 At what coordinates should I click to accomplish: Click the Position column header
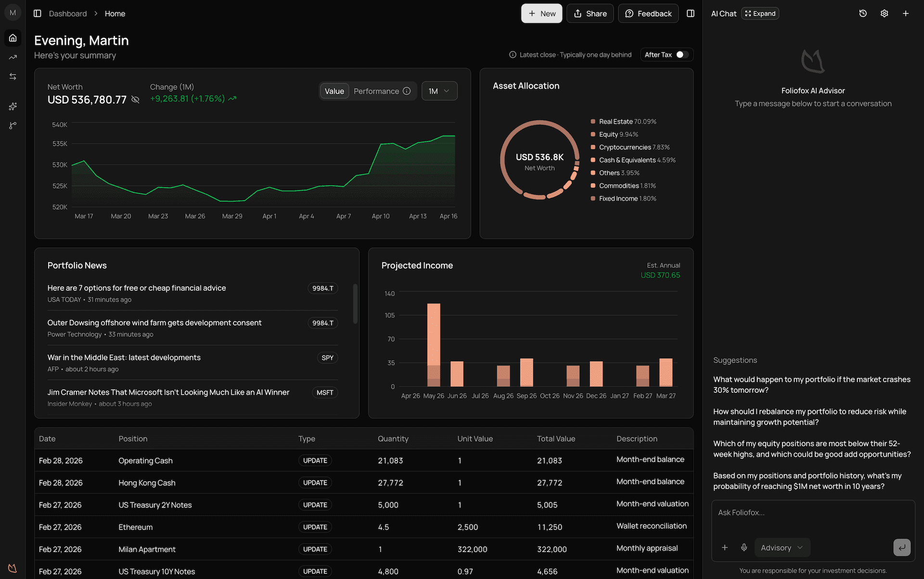(133, 438)
